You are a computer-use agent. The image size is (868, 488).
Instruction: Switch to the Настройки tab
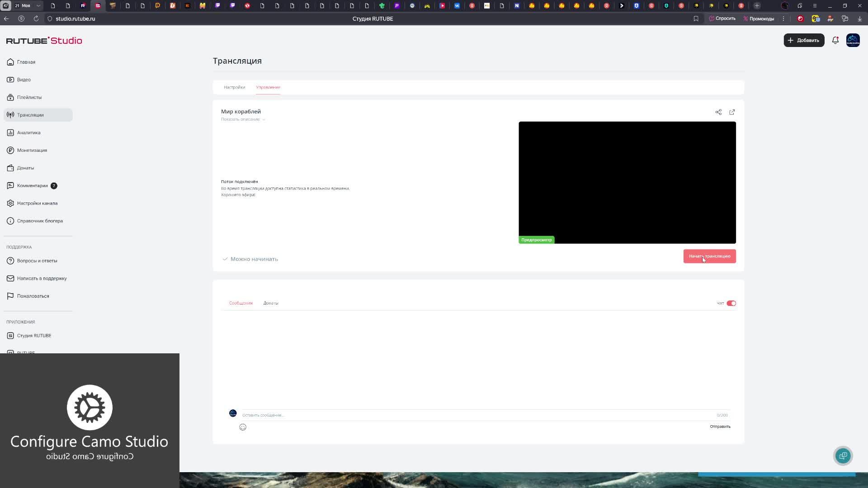[x=234, y=87]
